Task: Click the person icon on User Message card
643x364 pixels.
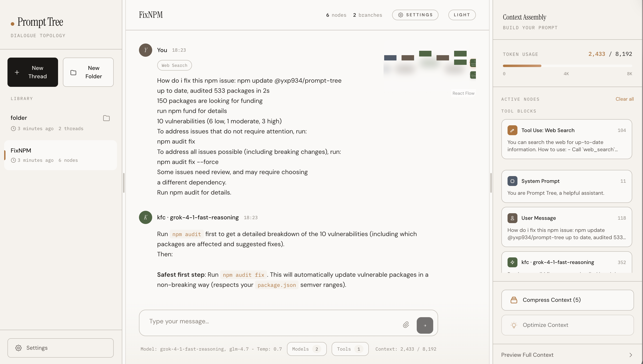Action: (512, 218)
